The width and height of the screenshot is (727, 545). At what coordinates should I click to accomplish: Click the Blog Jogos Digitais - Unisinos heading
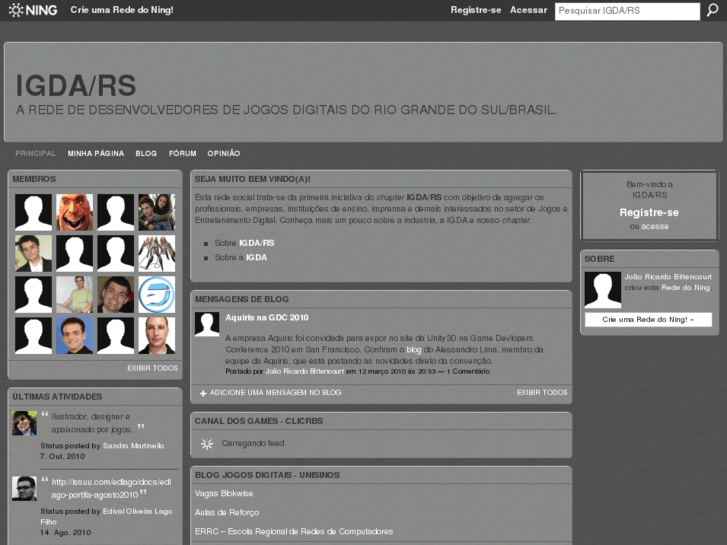pos(267,475)
